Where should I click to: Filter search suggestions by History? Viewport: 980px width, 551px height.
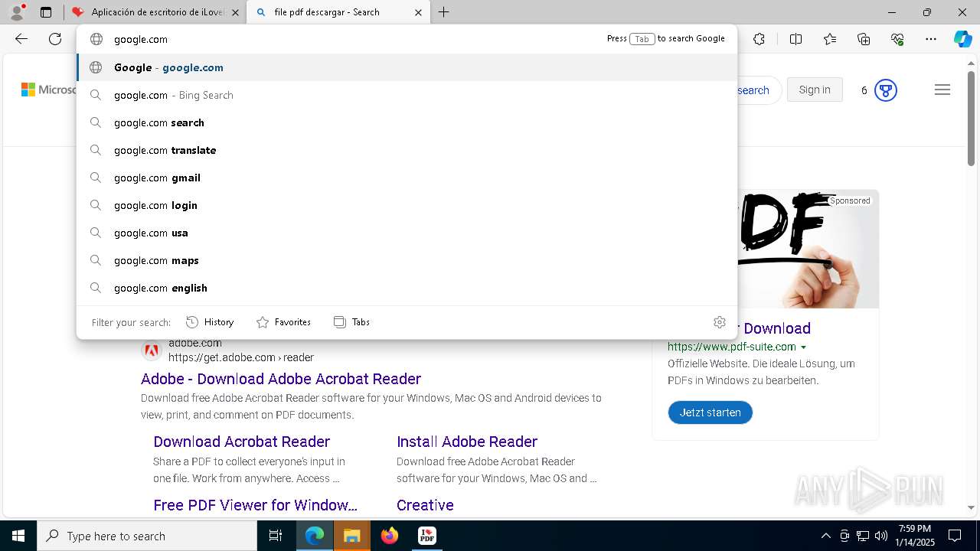tap(210, 322)
